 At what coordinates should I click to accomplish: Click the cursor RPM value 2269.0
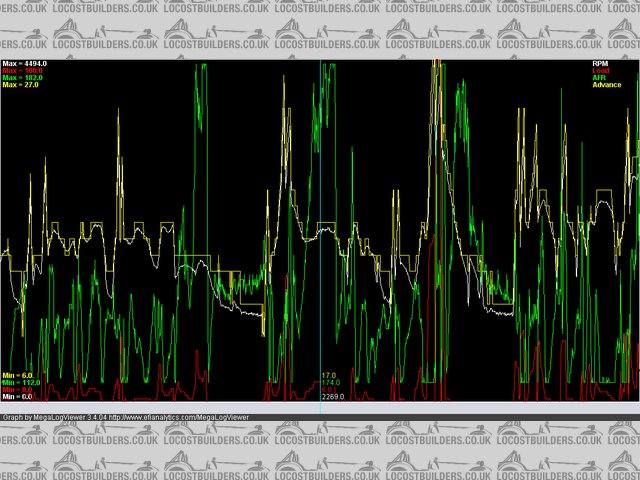[333, 397]
